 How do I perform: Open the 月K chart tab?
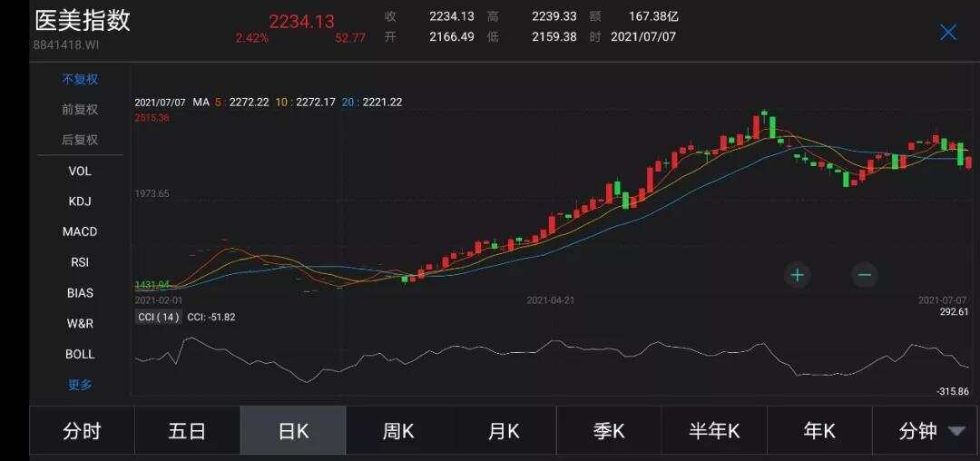click(x=504, y=431)
